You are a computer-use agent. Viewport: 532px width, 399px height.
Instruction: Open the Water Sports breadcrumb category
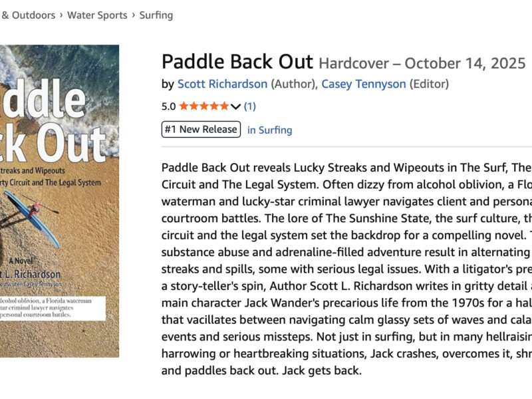click(x=97, y=15)
